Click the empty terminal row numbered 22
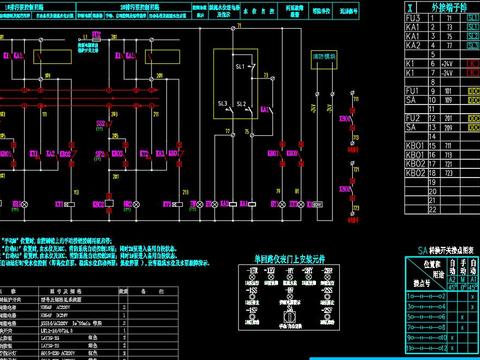The height and width of the screenshot is (360, 480). 442,209
